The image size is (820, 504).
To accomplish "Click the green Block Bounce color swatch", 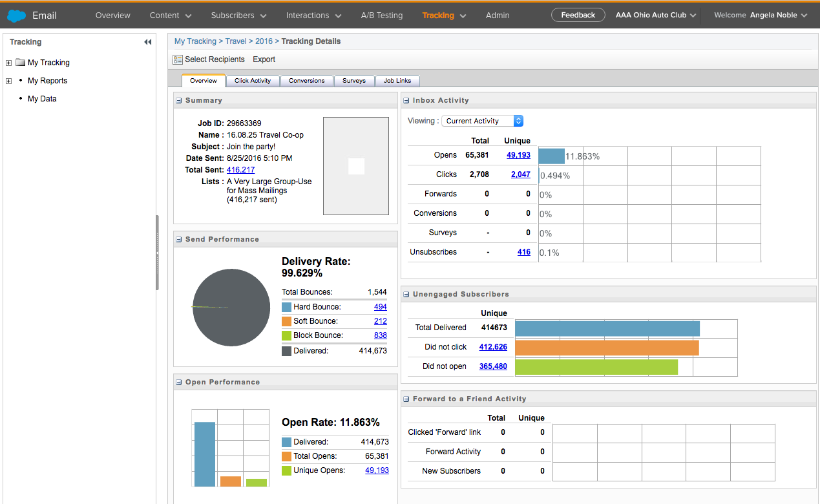I will pos(286,335).
